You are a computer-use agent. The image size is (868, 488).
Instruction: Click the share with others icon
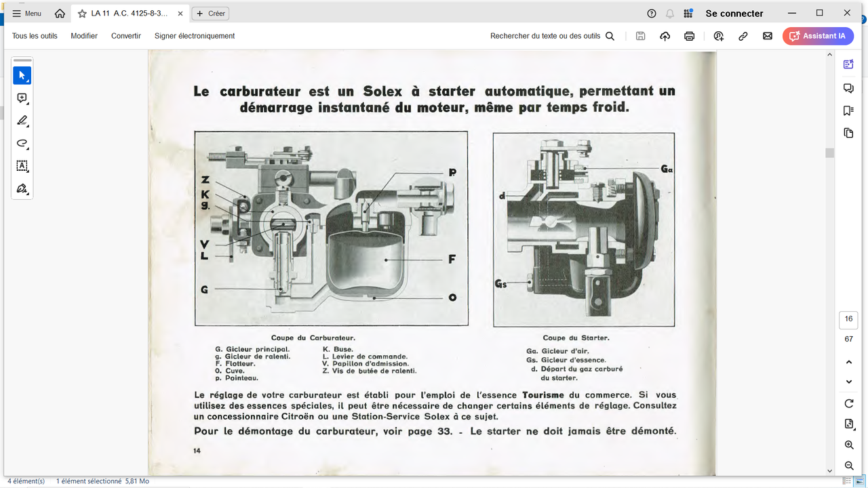click(x=719, y=36)
